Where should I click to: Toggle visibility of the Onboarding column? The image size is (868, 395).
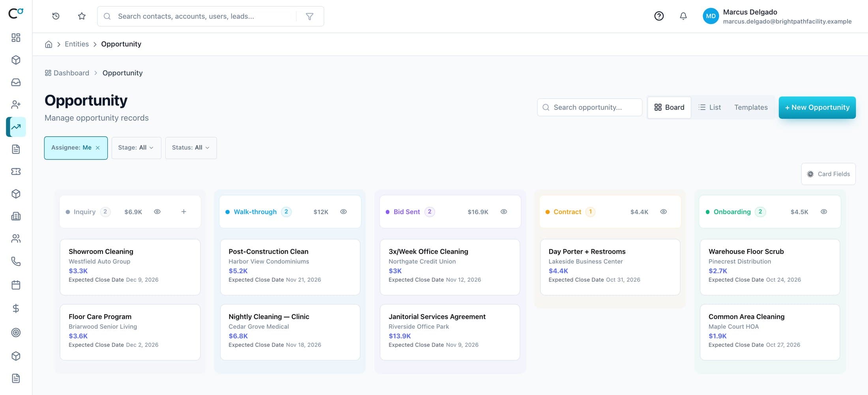[x=824, y=212]
